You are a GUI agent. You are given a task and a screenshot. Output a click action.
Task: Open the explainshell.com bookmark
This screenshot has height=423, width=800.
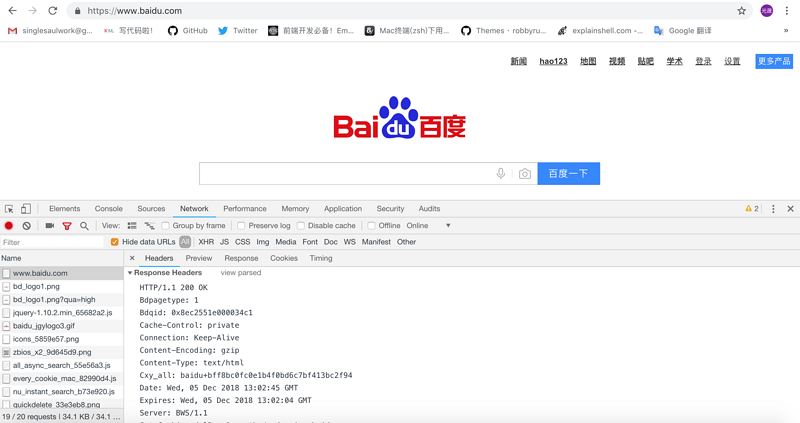pyautogui.click(x=600, y=31)
